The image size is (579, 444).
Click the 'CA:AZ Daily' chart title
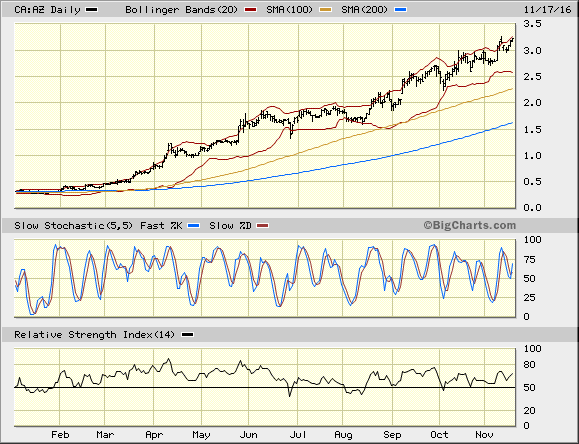(47, 10)
